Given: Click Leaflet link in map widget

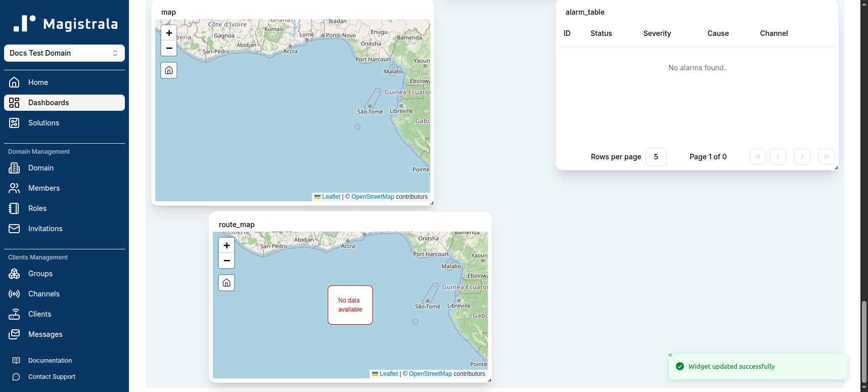Looking at the screenshot, I should (331, 197).
